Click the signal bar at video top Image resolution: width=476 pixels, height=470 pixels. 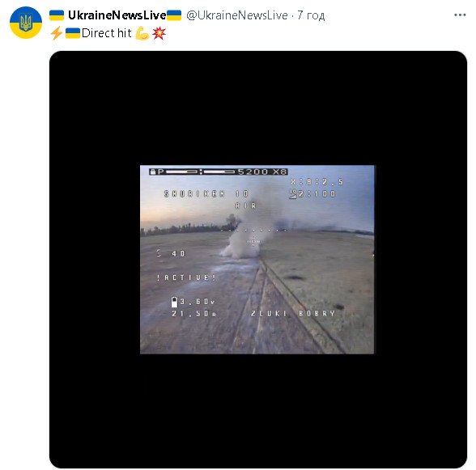(219, 171)
